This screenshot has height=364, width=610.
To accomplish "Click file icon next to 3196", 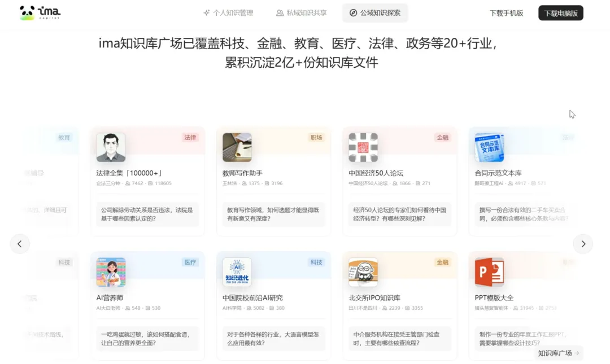I will [267, 183].
